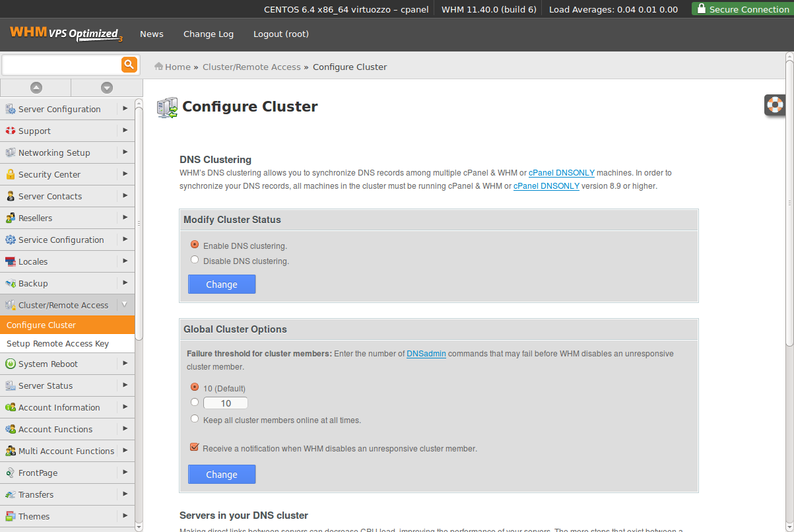Click Change button under Global Cluster Options
The height and width of the screenshot is (532, 794).
click(x=222, y=475)
